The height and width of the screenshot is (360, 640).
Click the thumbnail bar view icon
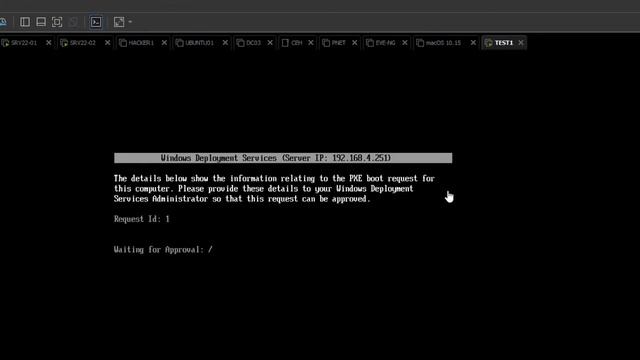click(41, 22)
